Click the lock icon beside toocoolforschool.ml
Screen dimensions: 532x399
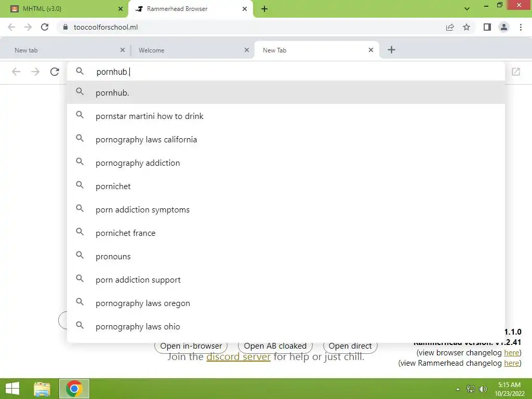tap(65, 27)
